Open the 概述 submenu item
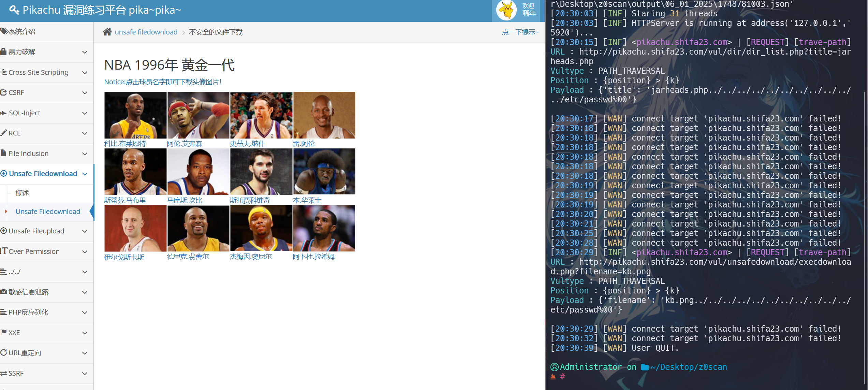 [22, 193]
